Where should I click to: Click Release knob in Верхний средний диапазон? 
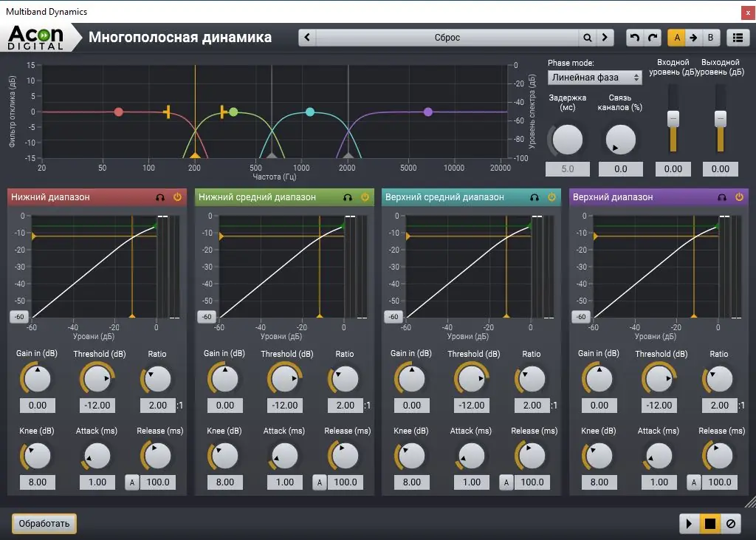[x=532, y=456]
